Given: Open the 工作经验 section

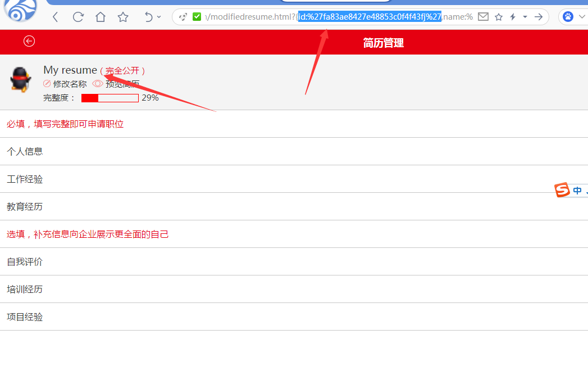Looking at the screenshot, I should [294, 179].
